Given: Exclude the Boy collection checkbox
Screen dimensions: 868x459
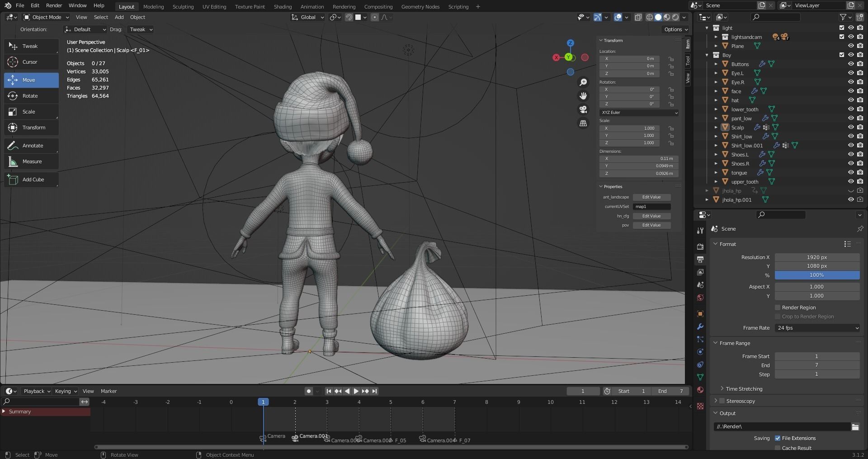Looking at the screenshot, I should (x=842, y=55).
